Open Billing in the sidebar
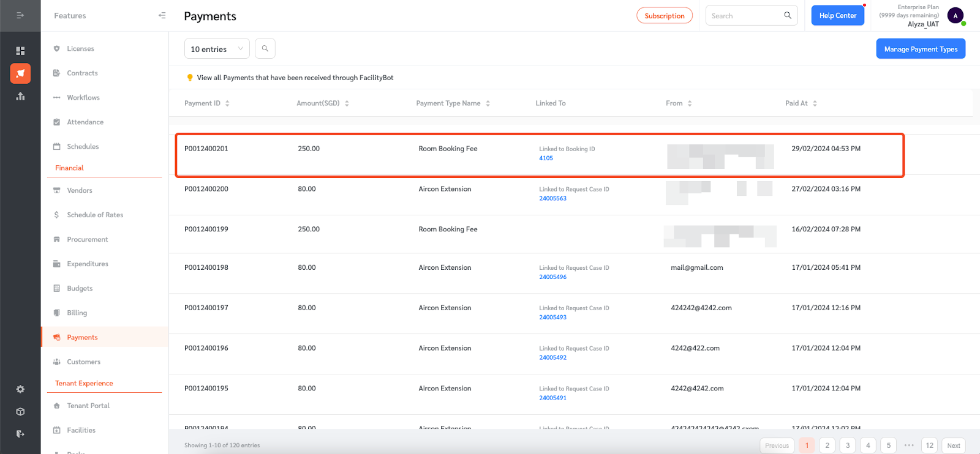Image resolution: width=980 pixels, height=454 pixels. pos(77,313)
